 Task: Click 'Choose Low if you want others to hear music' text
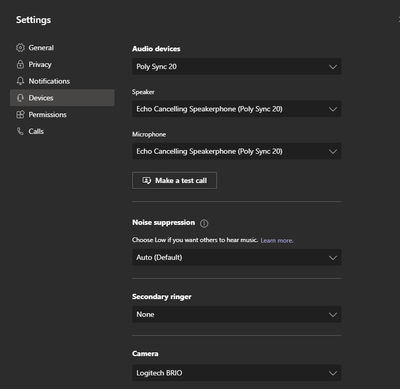[x=195, y=240]
